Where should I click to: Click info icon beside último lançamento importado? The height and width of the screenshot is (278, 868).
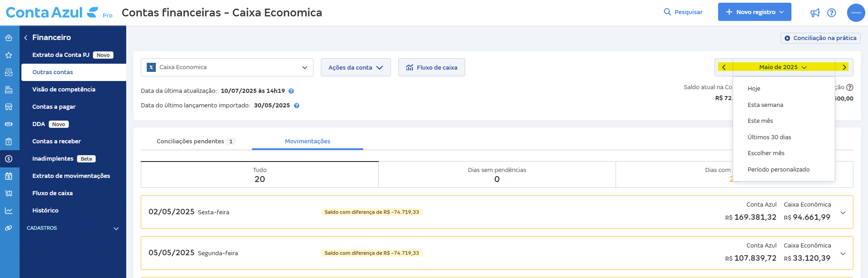[297, 106]
